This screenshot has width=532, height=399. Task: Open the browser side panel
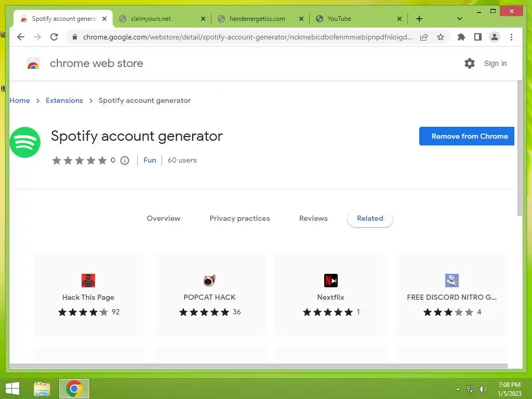coord(478,37)
